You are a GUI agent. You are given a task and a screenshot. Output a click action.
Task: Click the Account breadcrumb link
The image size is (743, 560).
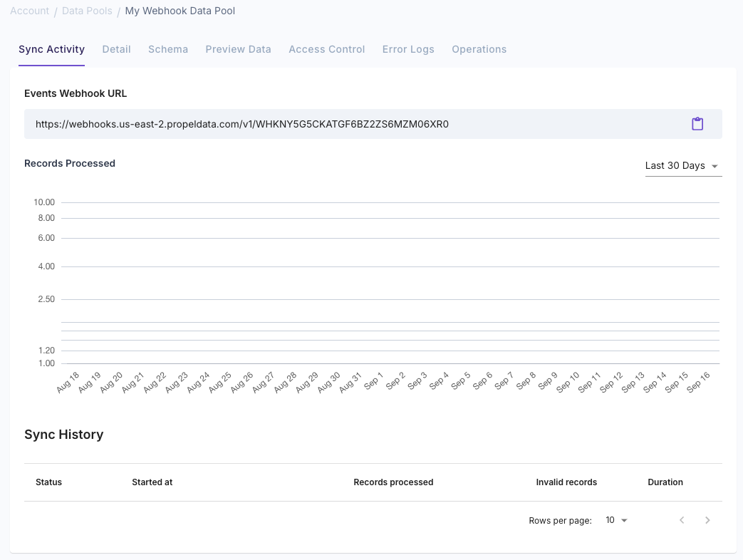click(29, 11)
